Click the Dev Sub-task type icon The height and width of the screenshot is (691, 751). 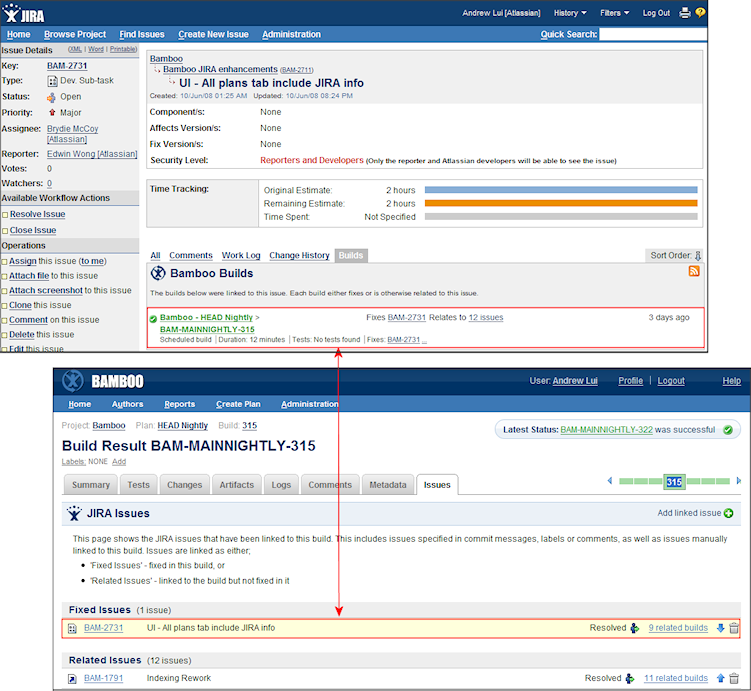point(52,81)
